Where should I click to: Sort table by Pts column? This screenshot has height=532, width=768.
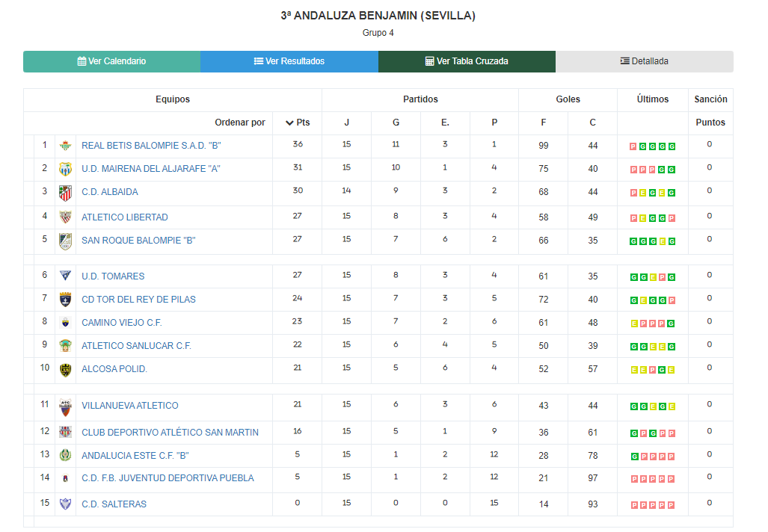pos(298,123)
